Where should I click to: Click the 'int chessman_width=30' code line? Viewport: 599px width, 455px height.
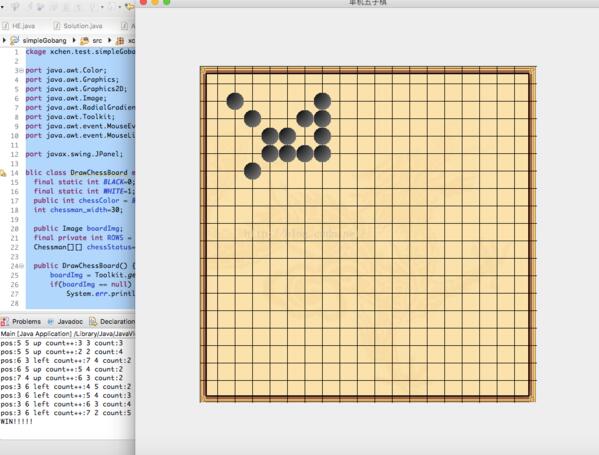click(x=78, y=210)
